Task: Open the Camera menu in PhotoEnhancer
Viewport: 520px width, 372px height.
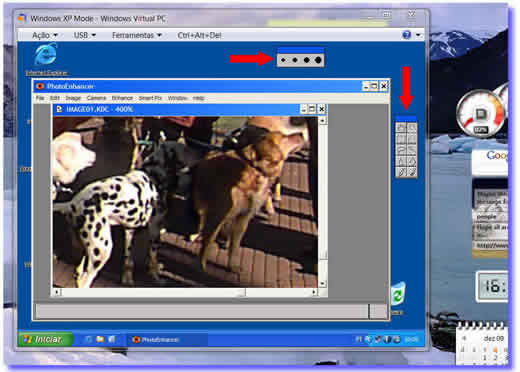Action: pos(96,98)
